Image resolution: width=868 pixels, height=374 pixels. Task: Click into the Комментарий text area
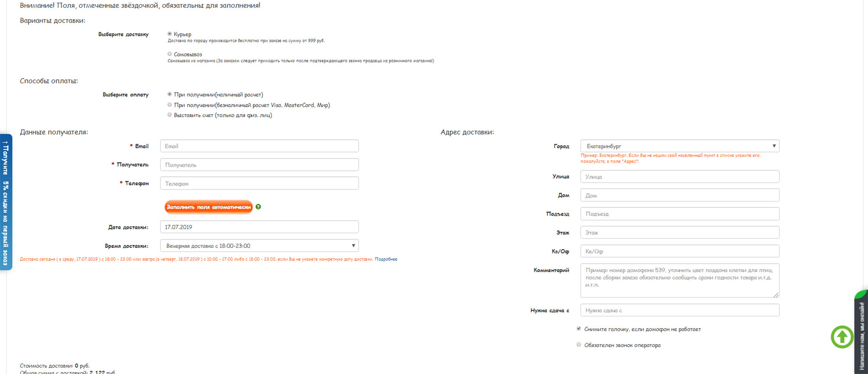click(x=679, y=280)
